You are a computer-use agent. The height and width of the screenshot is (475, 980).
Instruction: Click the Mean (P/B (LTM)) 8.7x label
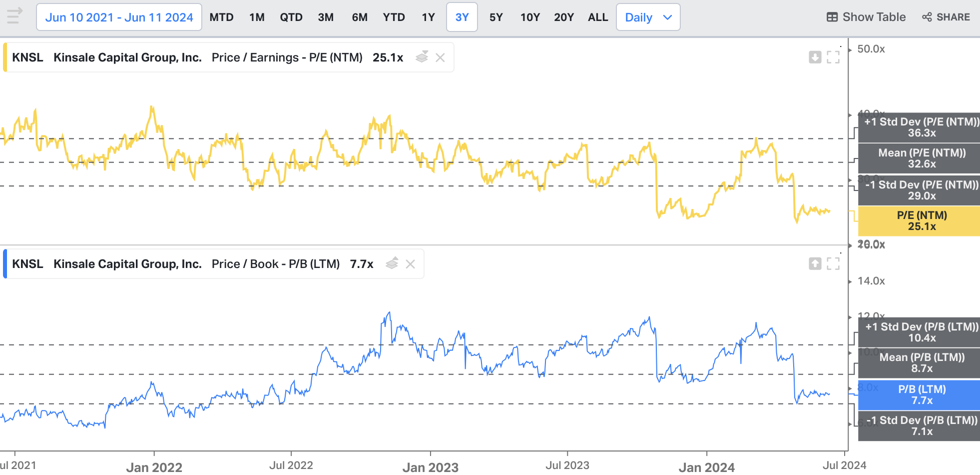(919, 363)
